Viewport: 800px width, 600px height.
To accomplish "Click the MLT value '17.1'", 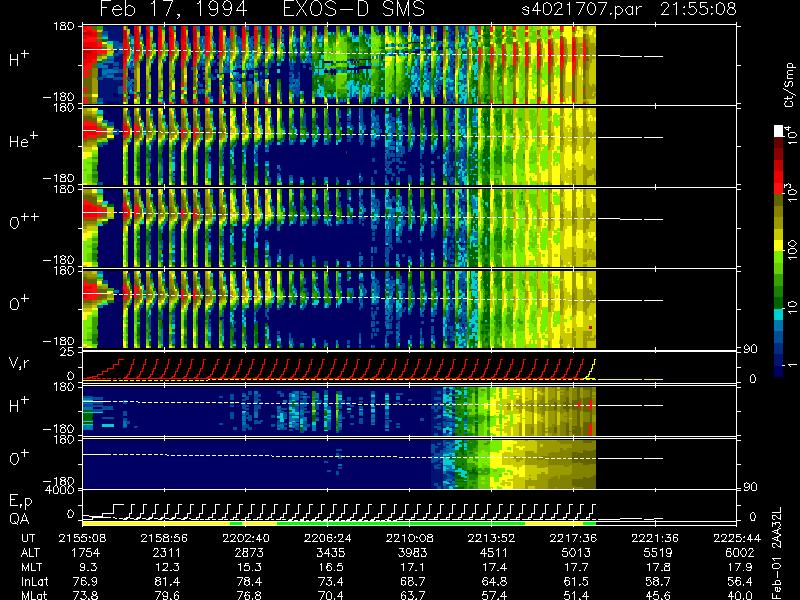I will [x=412, y=567].
